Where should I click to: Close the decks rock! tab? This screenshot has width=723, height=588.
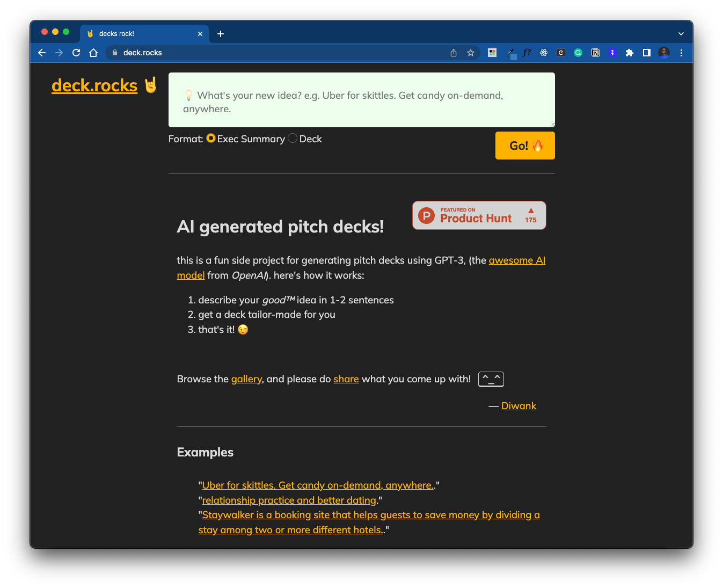tap(200, 34)
